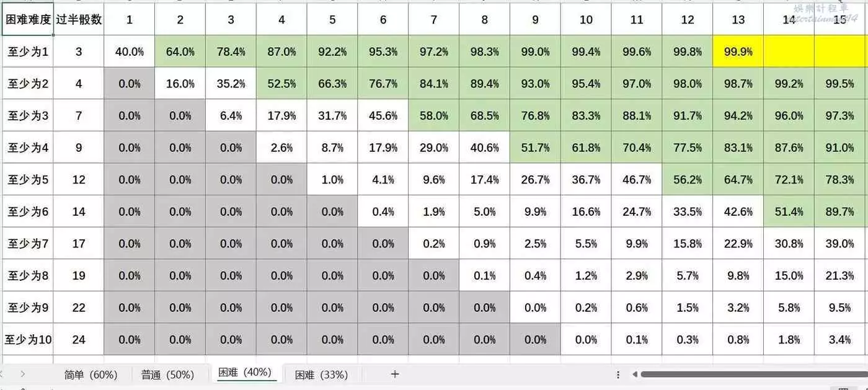Select the 过半骰数 header cell

point(79,20)
